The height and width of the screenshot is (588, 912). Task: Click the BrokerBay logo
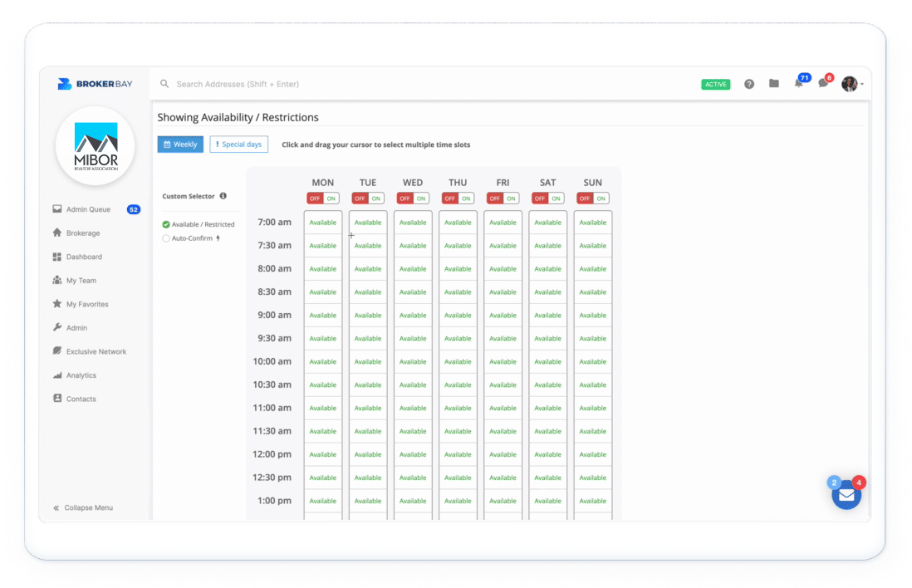coord(95,84)
